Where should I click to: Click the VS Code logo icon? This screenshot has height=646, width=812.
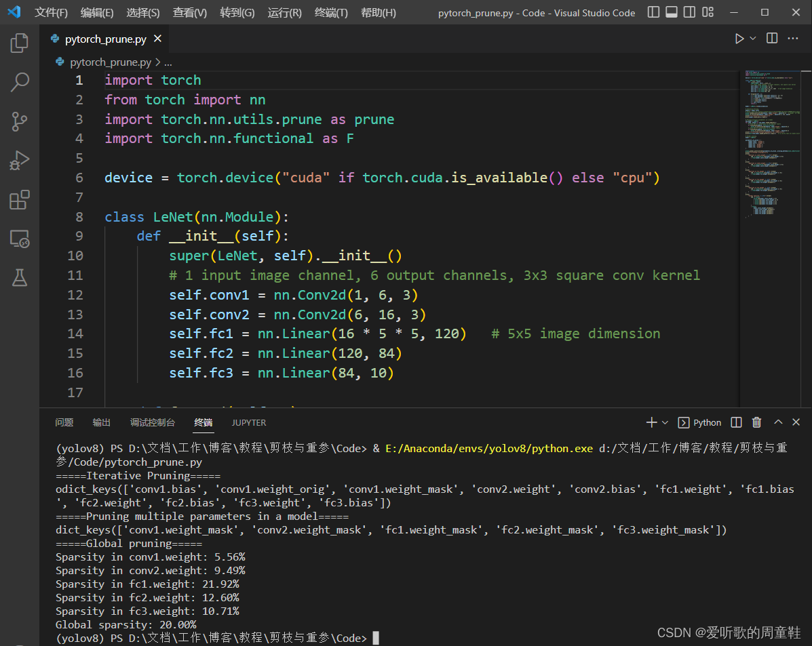coord(14,12)
